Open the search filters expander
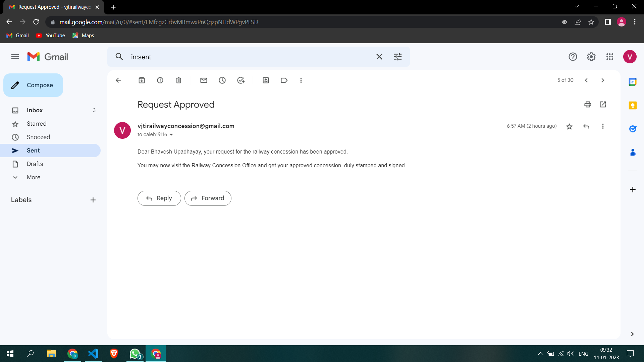Viewport: 644px width, 362px height. (x=397, y=57)
